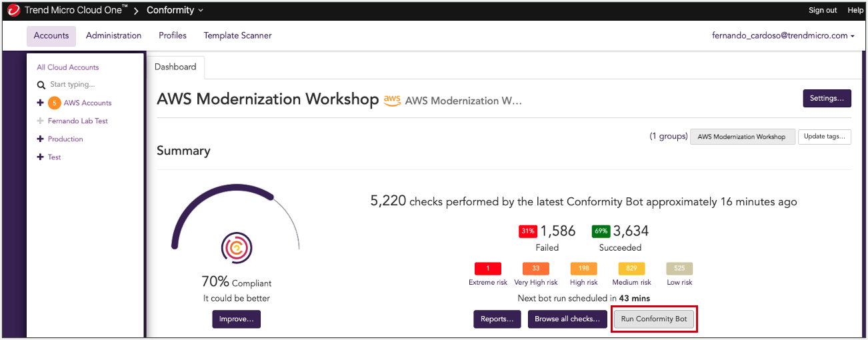Click the orange AWS Accounts count badge
This screenshot has height=340, width=868.
(x=55, y=103)
